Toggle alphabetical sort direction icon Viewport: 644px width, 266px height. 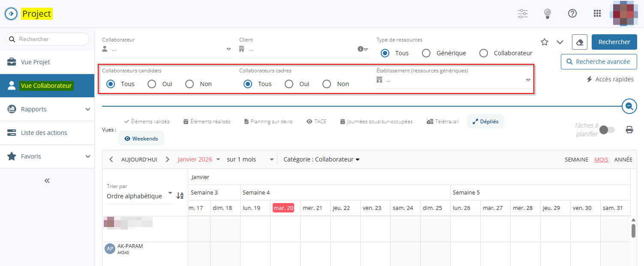click(180, 195)
